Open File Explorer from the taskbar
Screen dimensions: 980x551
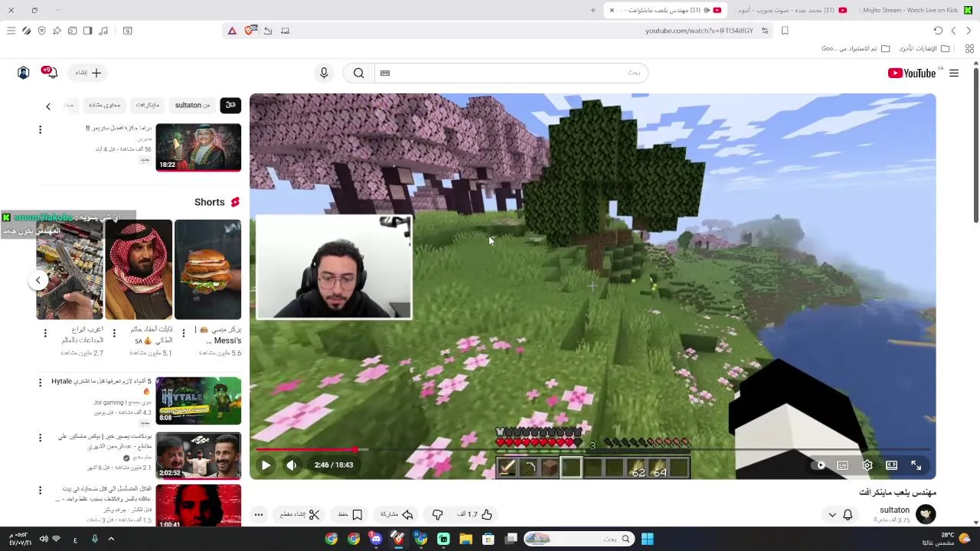[465, 539]
